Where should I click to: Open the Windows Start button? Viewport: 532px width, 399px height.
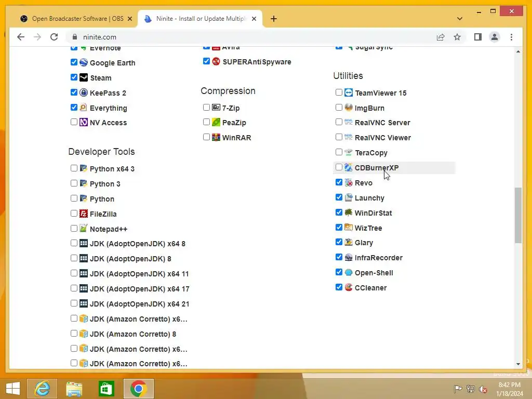pyautogui.click(x=13, y=389)
